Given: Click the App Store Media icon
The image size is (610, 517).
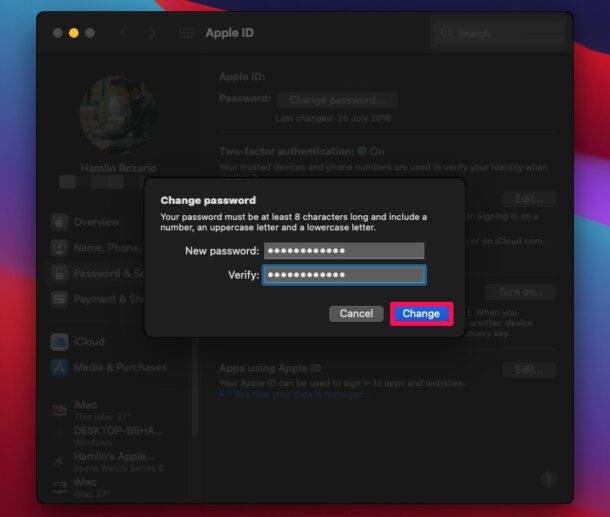Looking at the screenshot, I should 59,368.
